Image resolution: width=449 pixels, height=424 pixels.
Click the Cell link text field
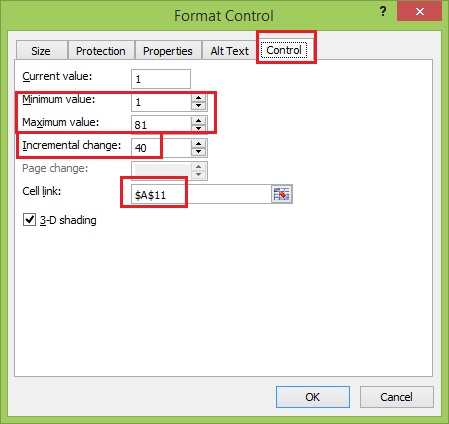coord(202,194)
